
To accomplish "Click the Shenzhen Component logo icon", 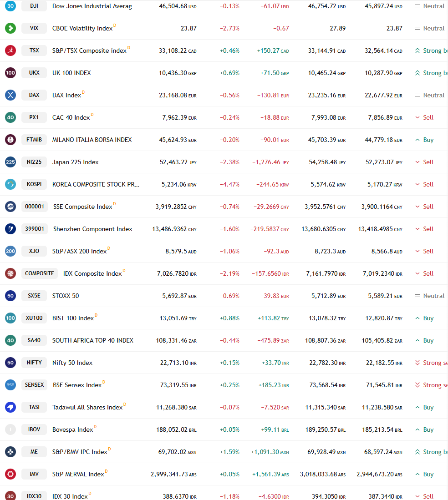I will tap(10, 229).
